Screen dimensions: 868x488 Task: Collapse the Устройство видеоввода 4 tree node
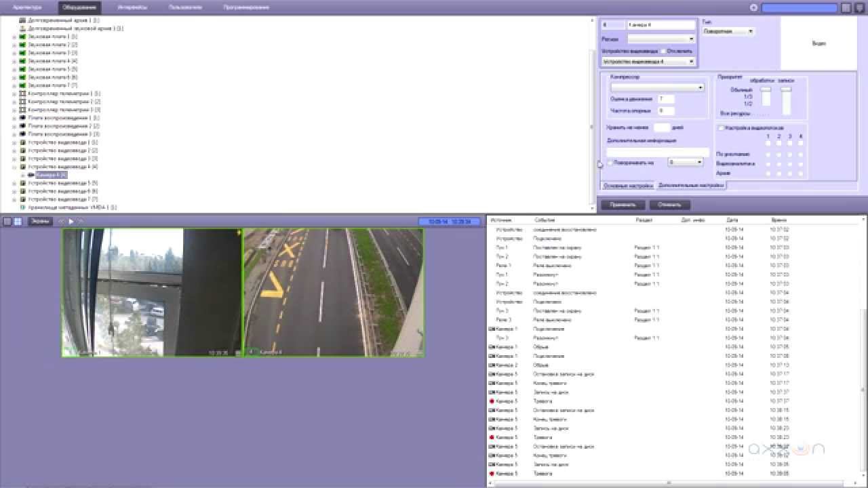[x=14, y=167]
